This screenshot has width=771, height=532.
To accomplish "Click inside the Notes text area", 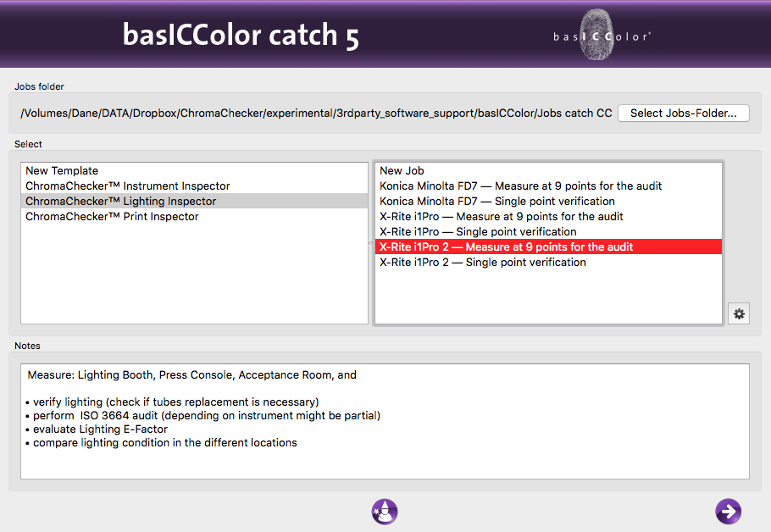I will [385, 421].
